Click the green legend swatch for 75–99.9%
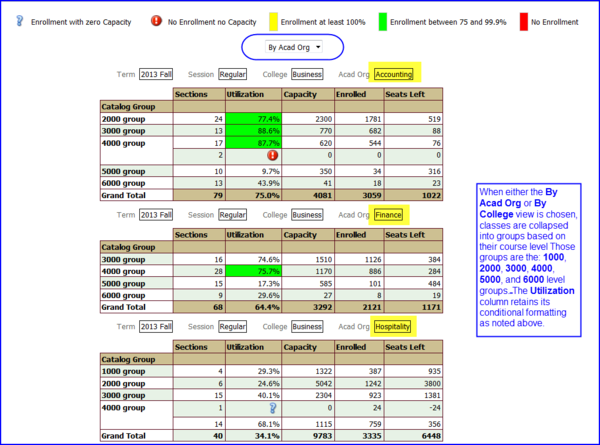 [x=383, y=21]
